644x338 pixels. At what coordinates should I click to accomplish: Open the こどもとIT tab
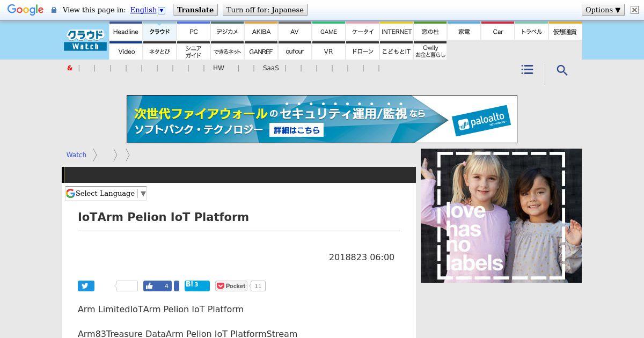coord(396,51)
